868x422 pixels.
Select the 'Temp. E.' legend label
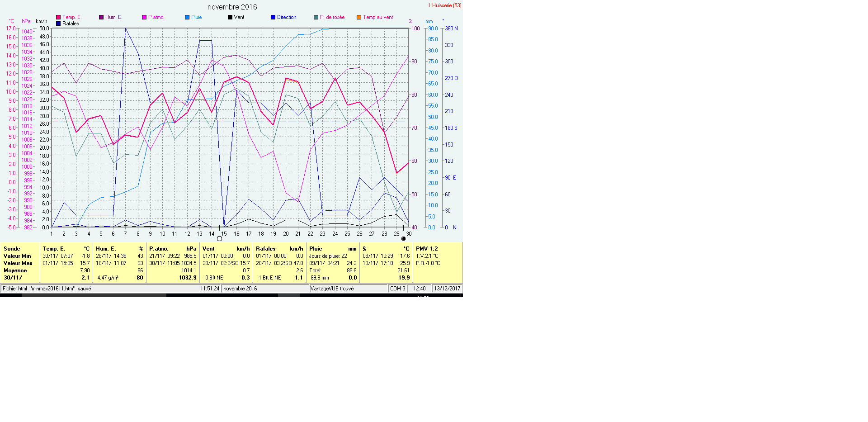point(72,17)
